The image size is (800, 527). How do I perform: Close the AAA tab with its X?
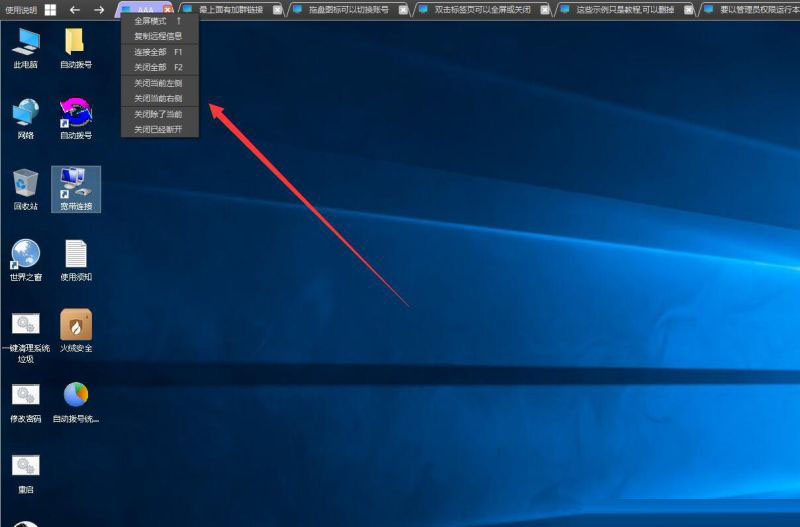click(x=168, y=9)
